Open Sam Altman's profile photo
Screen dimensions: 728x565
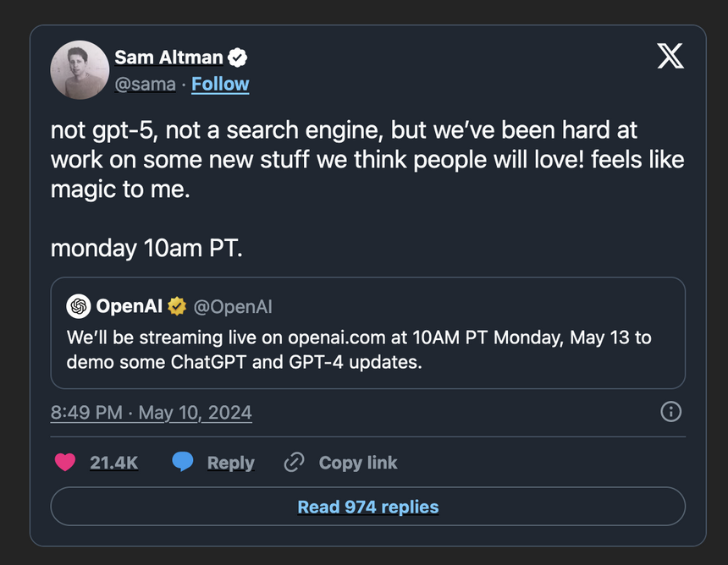[x=79, y=69]
